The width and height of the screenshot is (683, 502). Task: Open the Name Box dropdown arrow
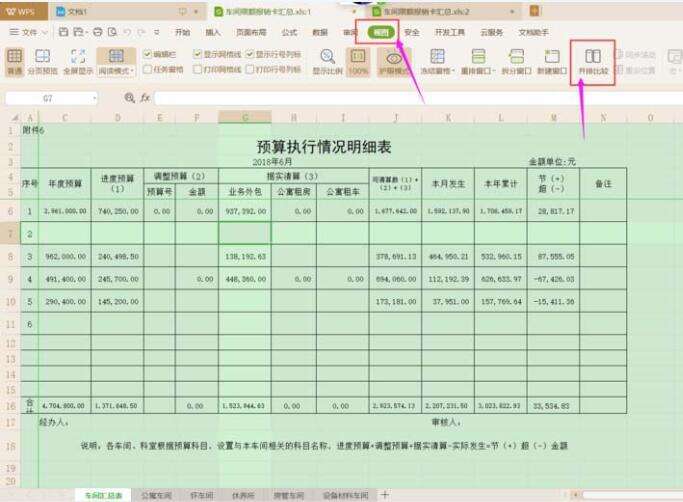95,99
